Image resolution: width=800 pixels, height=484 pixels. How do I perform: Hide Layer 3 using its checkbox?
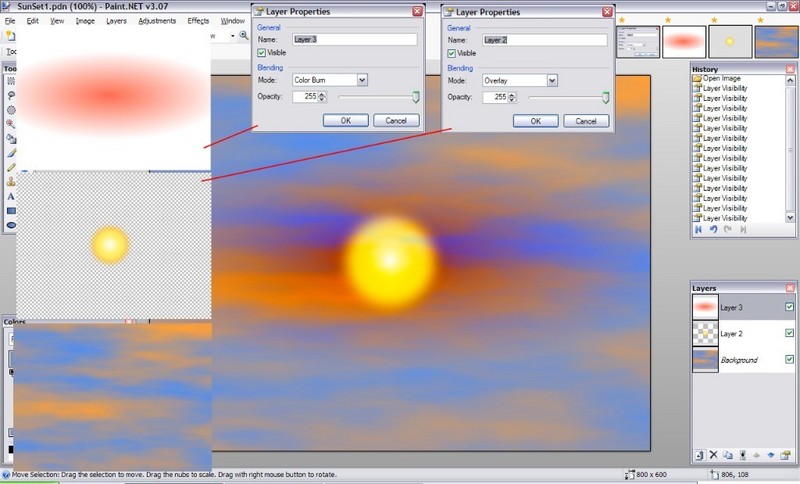point(789,307)
